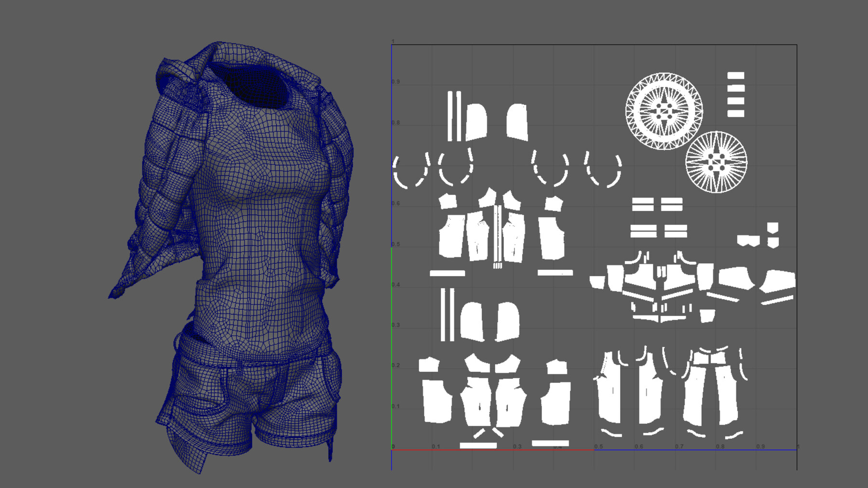Click the stacked horizontal bar UV shells top right
This screenshot has height=488, width=868.
(736, 94)
